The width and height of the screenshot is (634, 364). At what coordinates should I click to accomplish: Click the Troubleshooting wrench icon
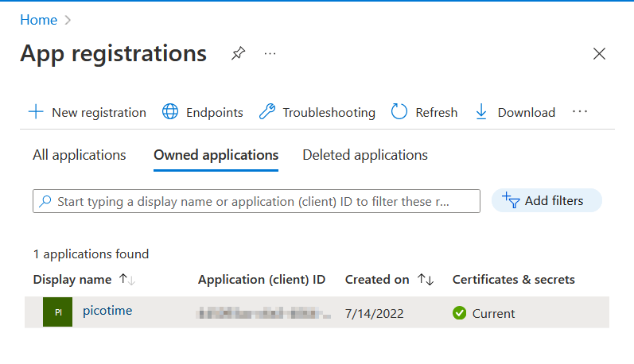(x=267, y=112)
